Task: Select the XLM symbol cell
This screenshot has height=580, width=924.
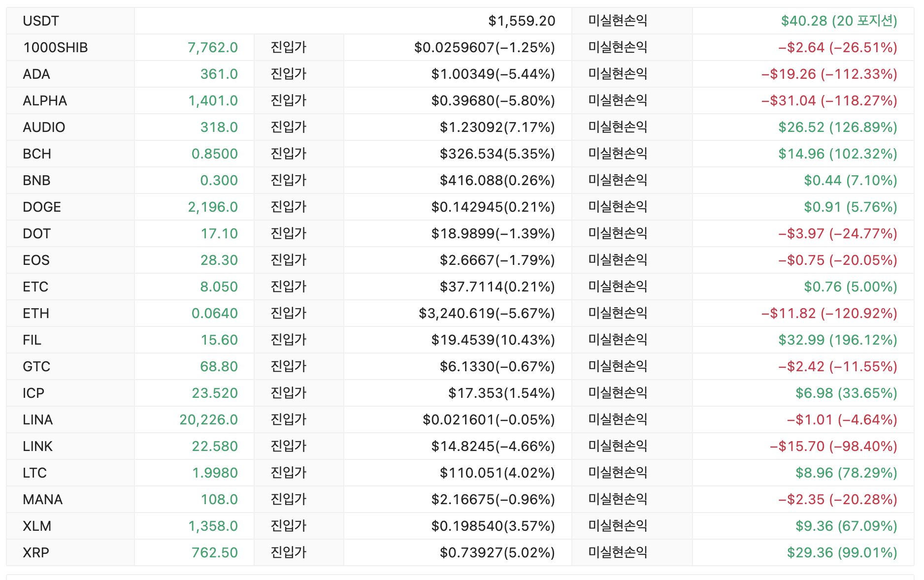Action: tap(70, 526)
